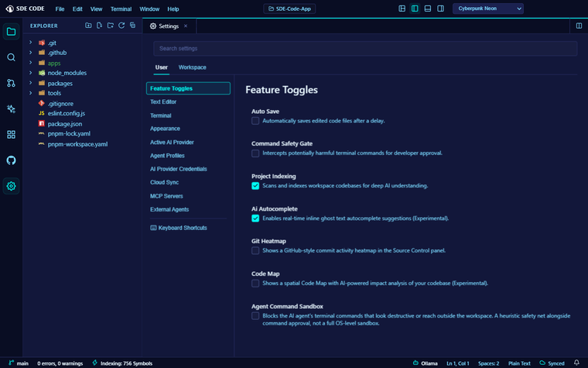Click the SDE-Code-App project button
The image size is (588, 368).
click(289, 9)
